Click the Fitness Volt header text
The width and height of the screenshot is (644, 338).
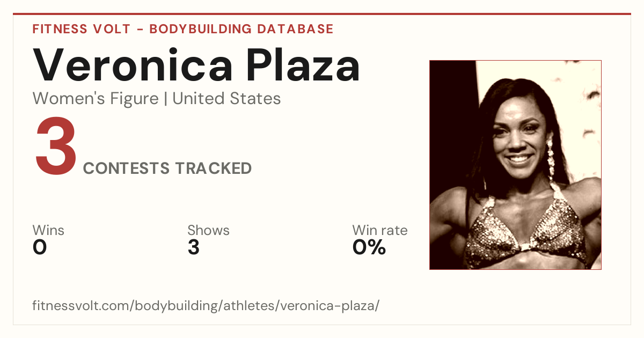coord(82,29)
